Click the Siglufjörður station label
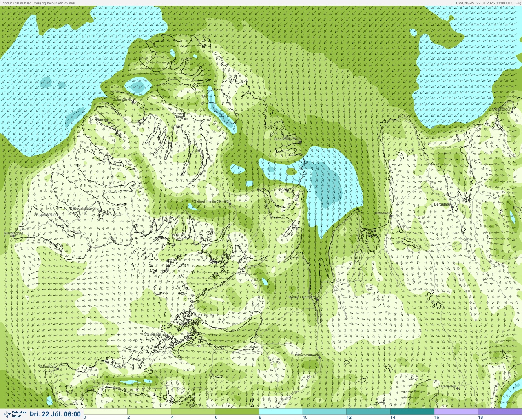Viewport: 522px width, 420px height. 501,109
